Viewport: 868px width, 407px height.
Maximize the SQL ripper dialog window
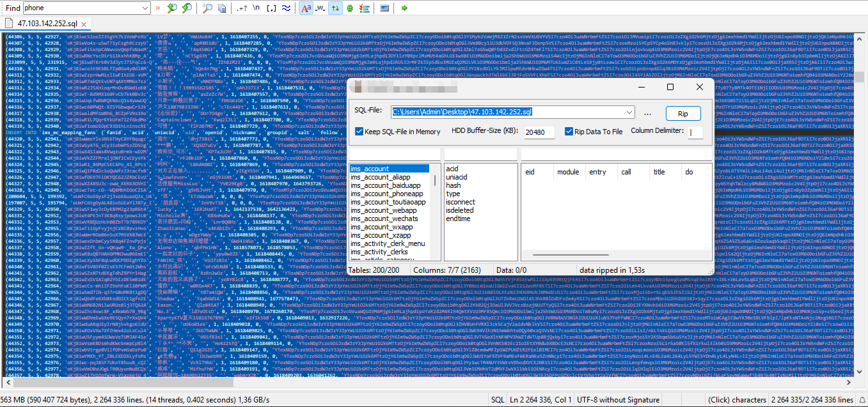[x=670, y=87]
